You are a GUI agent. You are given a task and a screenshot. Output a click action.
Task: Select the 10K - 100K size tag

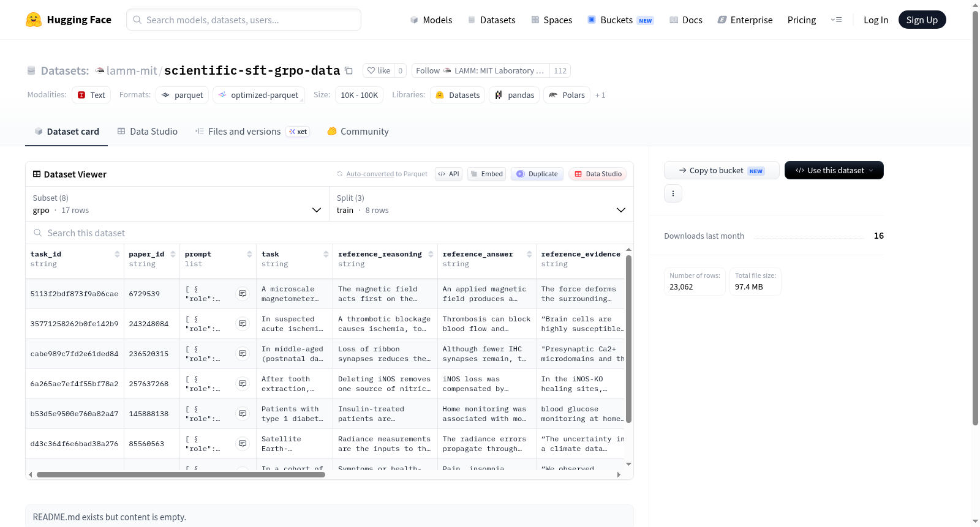coord(359,95)
